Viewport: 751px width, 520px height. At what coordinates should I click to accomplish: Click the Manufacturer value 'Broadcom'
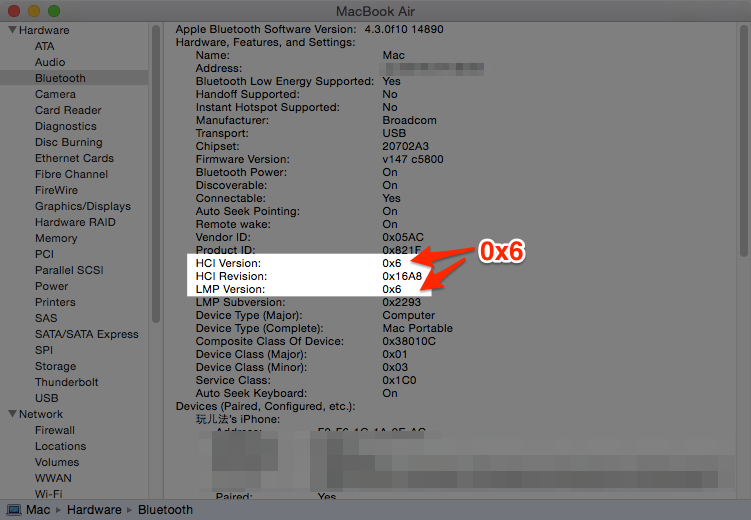pos(410,120)
